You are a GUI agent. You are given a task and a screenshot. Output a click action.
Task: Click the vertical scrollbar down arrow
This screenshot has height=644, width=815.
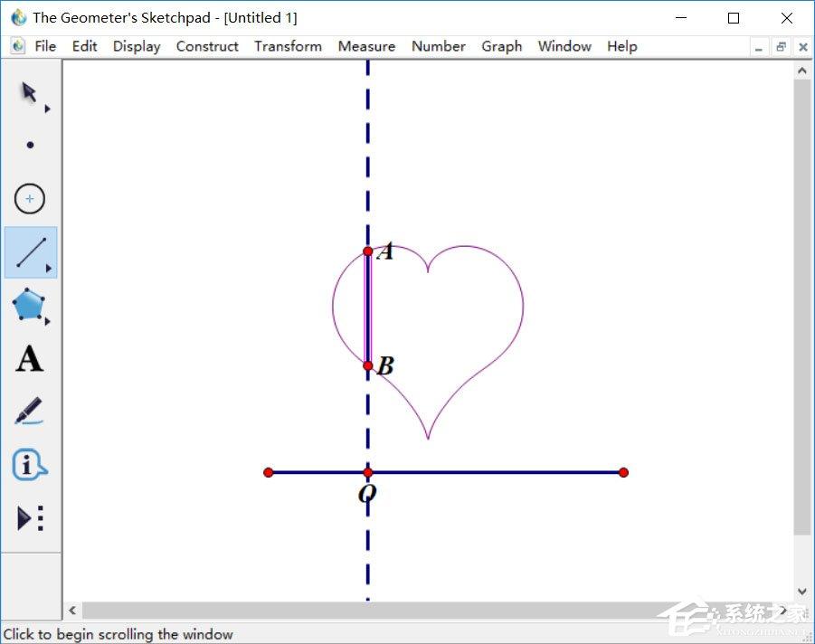[x=802, y=592]
